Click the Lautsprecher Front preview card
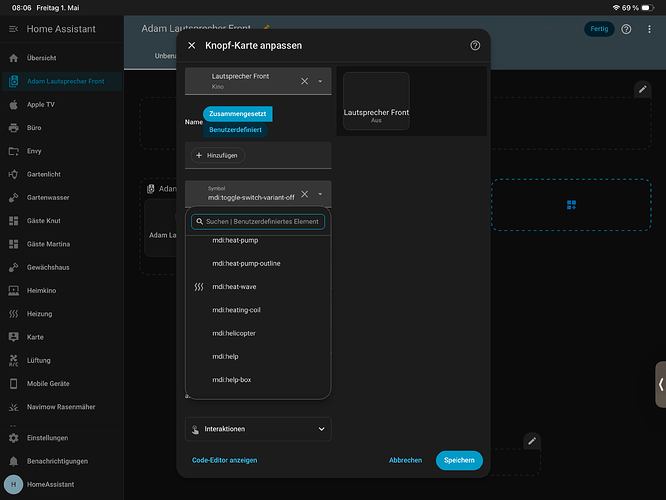The width and height of the screenshot is (666, 500). point(376,101)
